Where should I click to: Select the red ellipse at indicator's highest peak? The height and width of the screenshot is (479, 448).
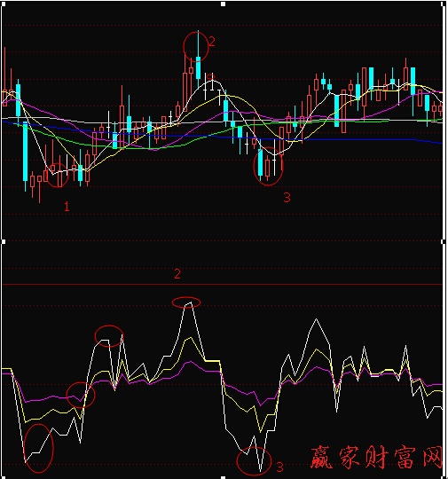tap(186, 302)
